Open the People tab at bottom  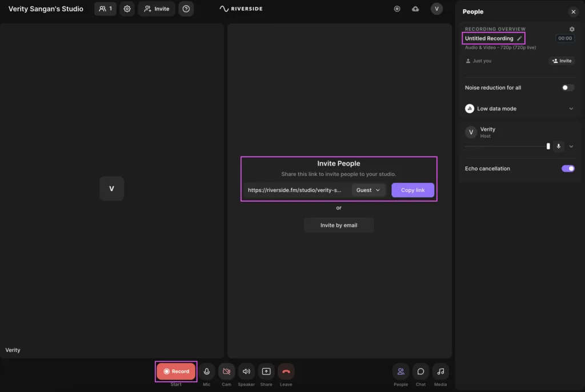click(400, 371)
